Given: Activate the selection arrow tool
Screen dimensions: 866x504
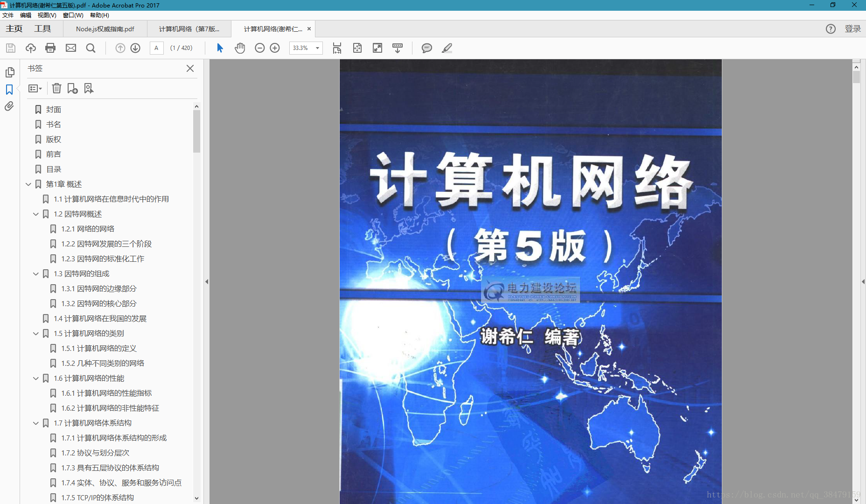Looking at the screenshot, I should [220, 48].
